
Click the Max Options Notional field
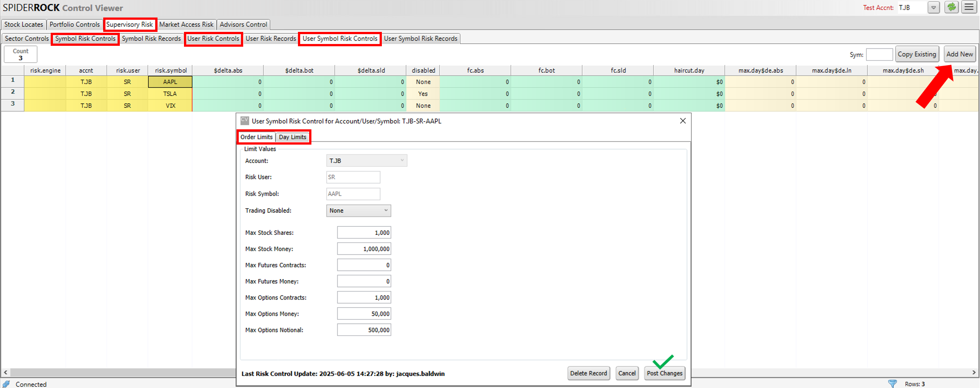click(364, 330)
